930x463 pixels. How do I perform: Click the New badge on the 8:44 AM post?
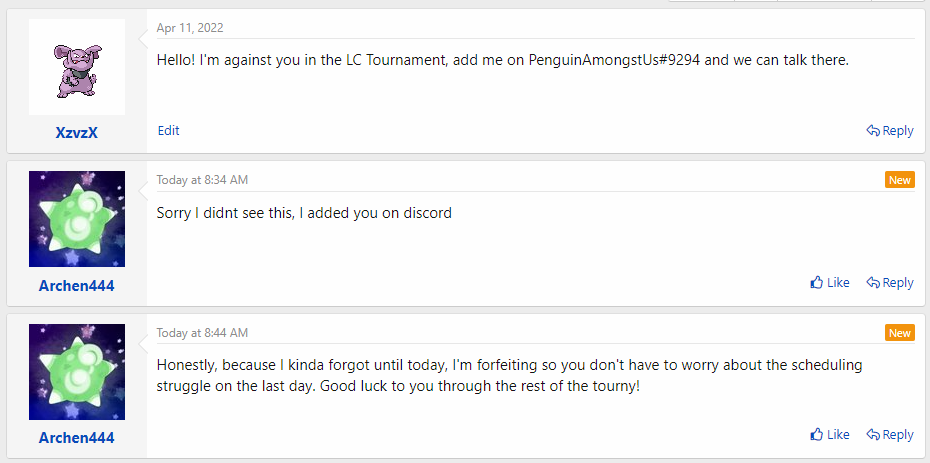tap(899, 332)
